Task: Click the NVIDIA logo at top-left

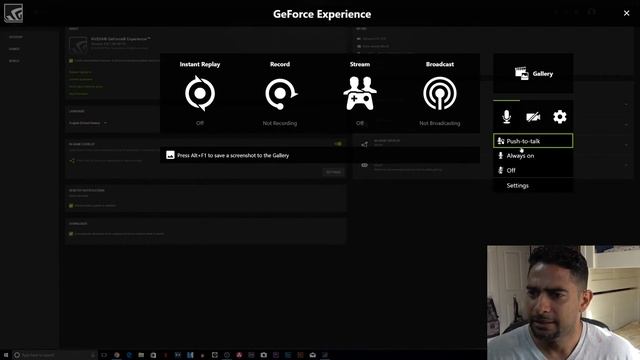Action: click(13, 13)
